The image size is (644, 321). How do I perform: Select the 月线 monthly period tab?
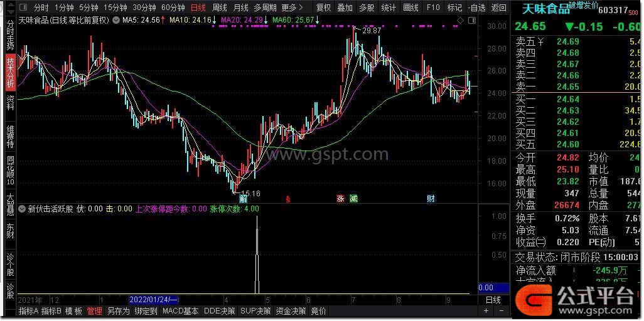click(240, 8)
